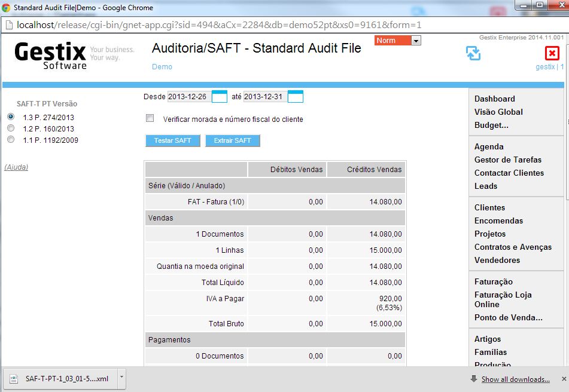Select SAFT version 1.2 P. 160/2013

[x=11, y=128]
